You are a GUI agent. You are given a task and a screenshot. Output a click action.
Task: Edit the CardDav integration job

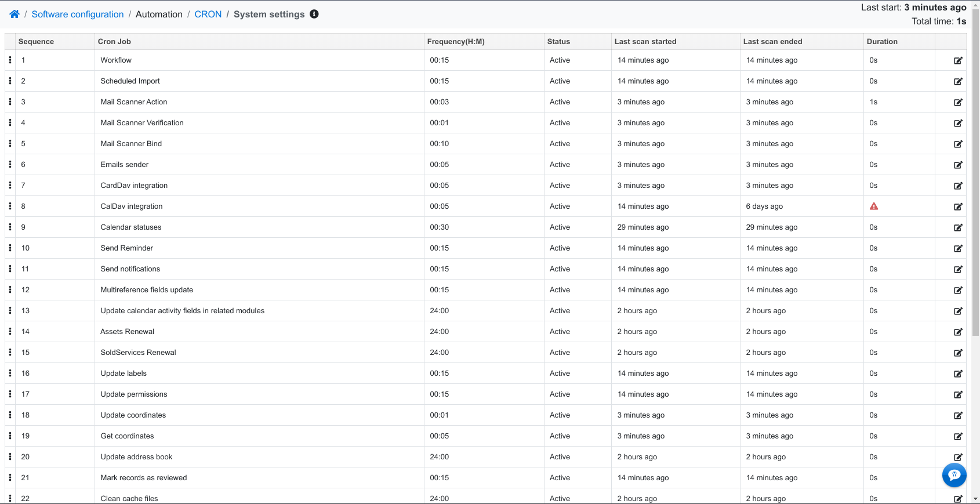click(958, 186)
